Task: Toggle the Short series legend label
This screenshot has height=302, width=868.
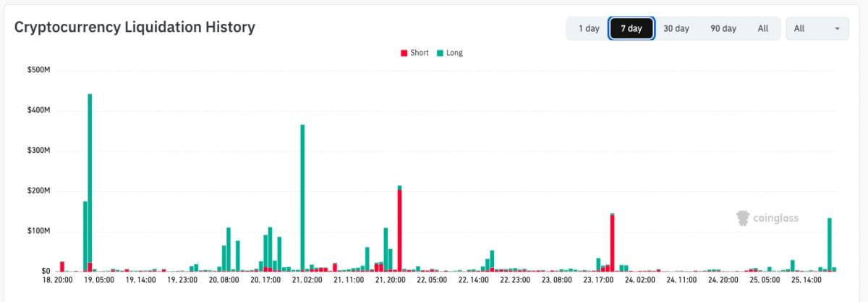Action: [x=420, y=53]
